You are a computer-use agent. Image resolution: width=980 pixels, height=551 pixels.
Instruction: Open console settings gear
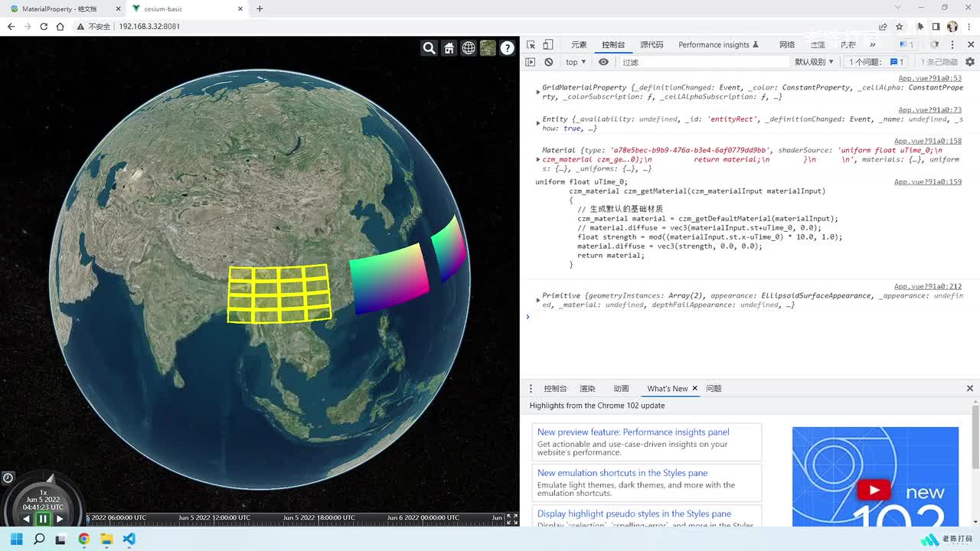click(970, 62)
